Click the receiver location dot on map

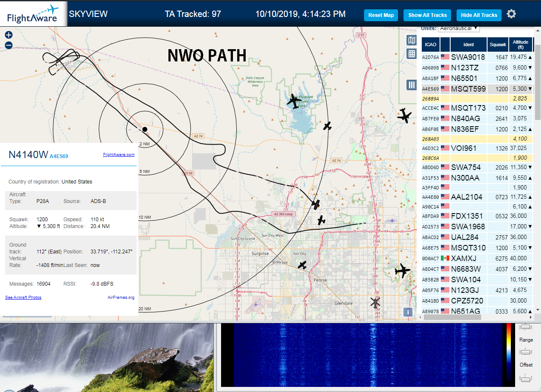coord(145,129)
